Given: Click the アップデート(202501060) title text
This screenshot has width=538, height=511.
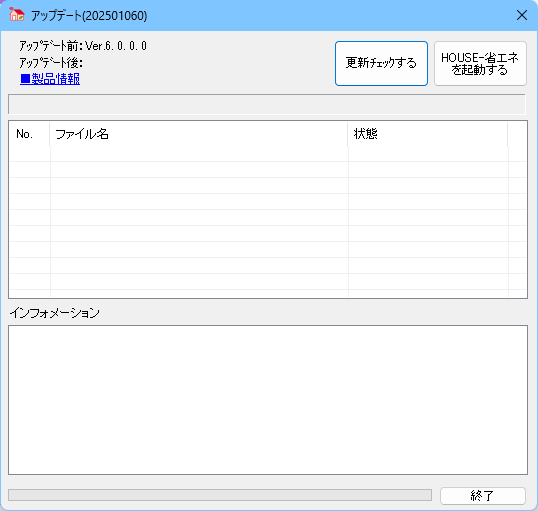Looking at the screenshot, I should click(x=89, y=16).
